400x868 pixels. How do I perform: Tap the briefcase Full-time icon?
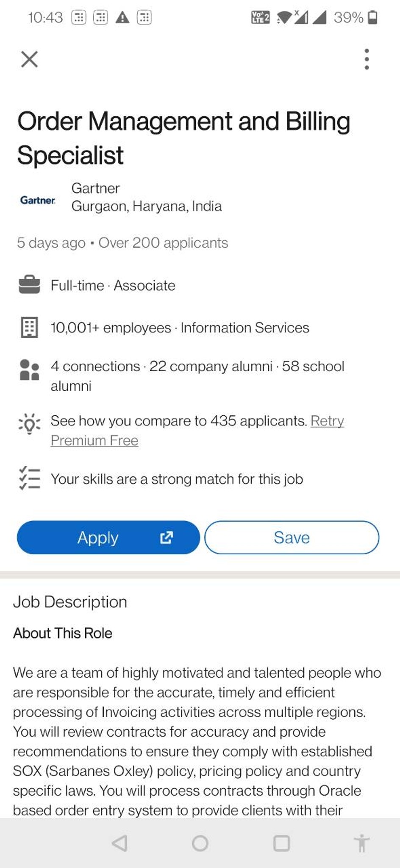coord(29,285)
